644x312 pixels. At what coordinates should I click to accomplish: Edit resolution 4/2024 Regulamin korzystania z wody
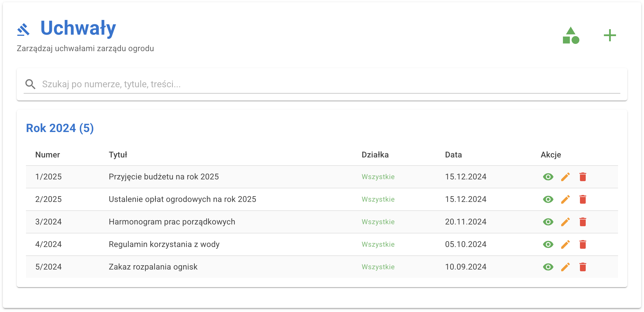[x=565, y=244]
